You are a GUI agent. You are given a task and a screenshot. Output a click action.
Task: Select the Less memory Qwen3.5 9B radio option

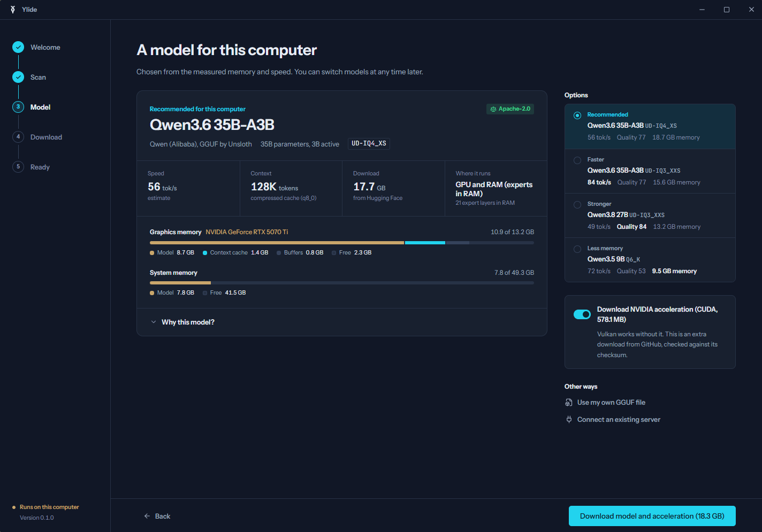click(577, 249)
